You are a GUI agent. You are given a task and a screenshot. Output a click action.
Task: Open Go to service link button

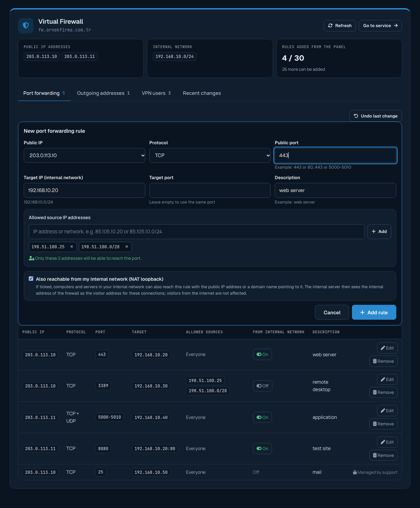click(380, 26)
